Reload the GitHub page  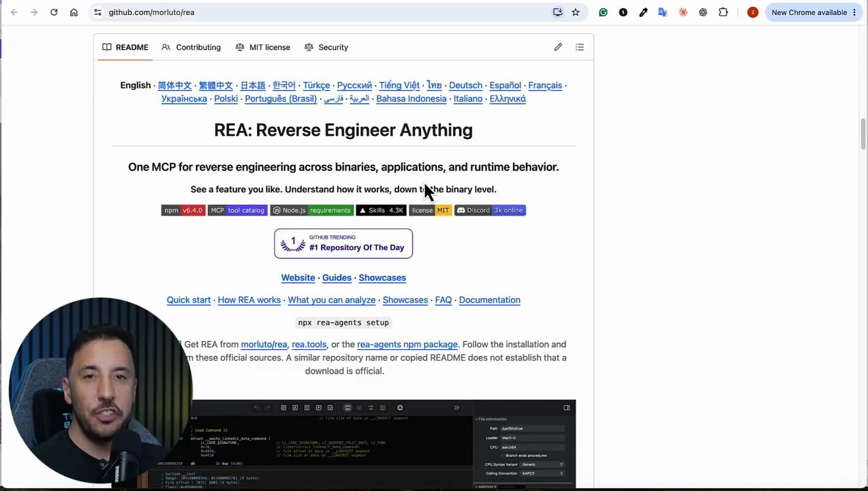54,12
